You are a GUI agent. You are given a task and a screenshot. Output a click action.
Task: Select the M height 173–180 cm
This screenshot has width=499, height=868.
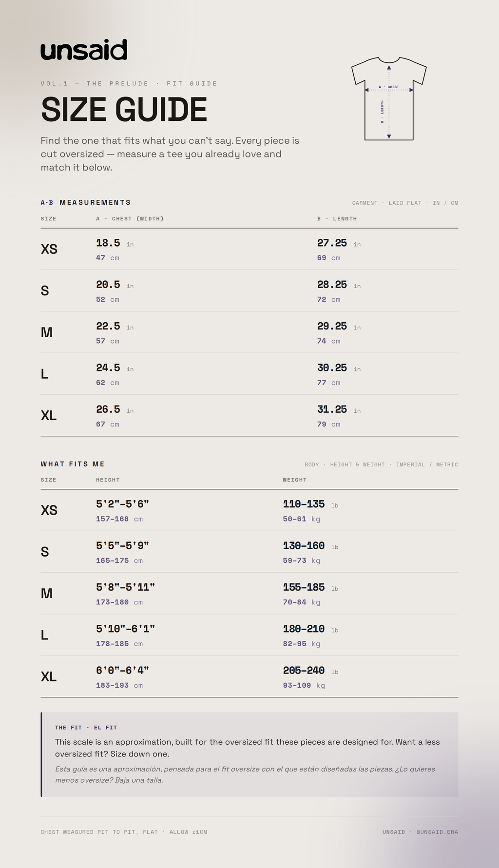119,602
